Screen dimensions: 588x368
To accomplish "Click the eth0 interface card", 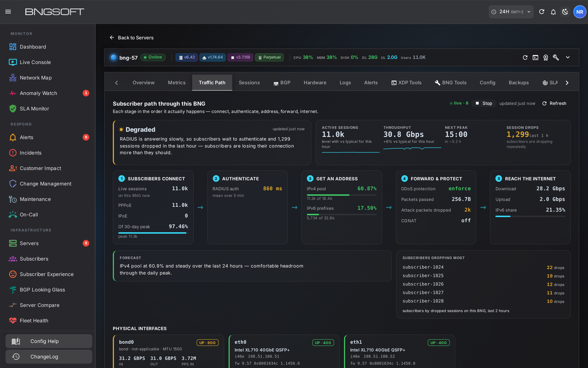I will [284, 351].
